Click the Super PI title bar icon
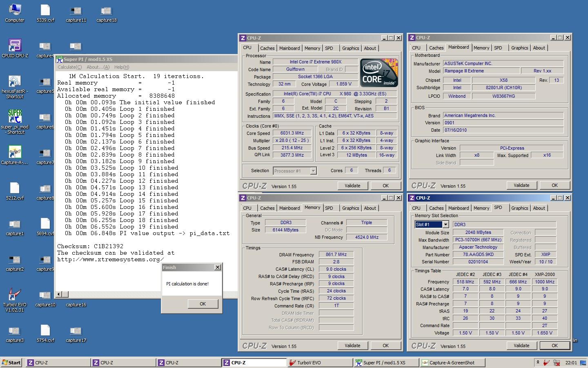Image resolution: width=588 pixels, height=368 pixels. pyautogui.click(x=60, y=59)
